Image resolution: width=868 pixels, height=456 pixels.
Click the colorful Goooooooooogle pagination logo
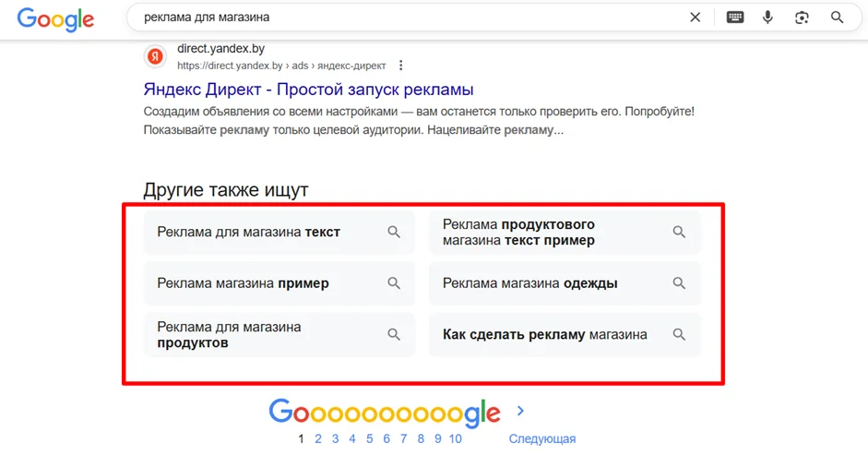[x=385, y=414]
